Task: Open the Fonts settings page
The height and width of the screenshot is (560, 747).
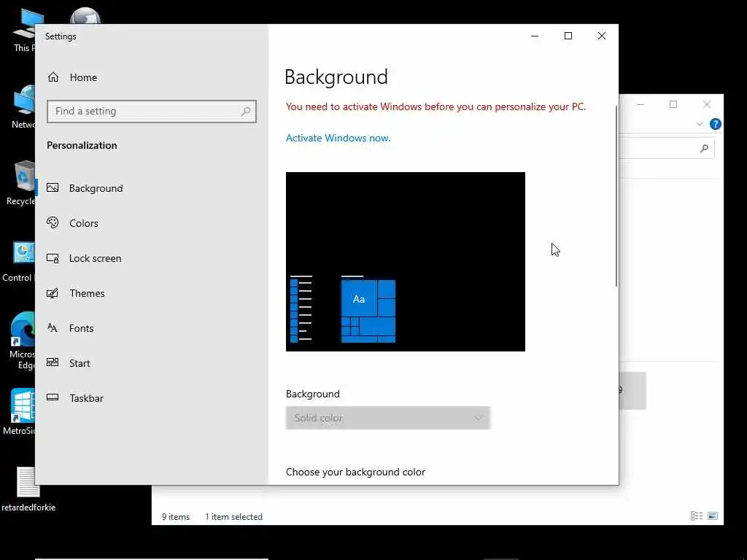Action: click(x=152, y=328)
